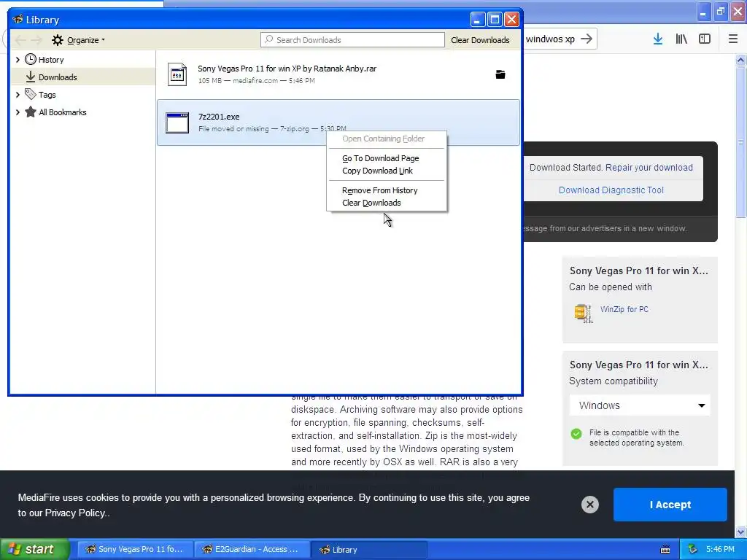747x560 pixels.
Task: Select Sony Vegas Pro 11 rar download name
Action: click(287, 69)
